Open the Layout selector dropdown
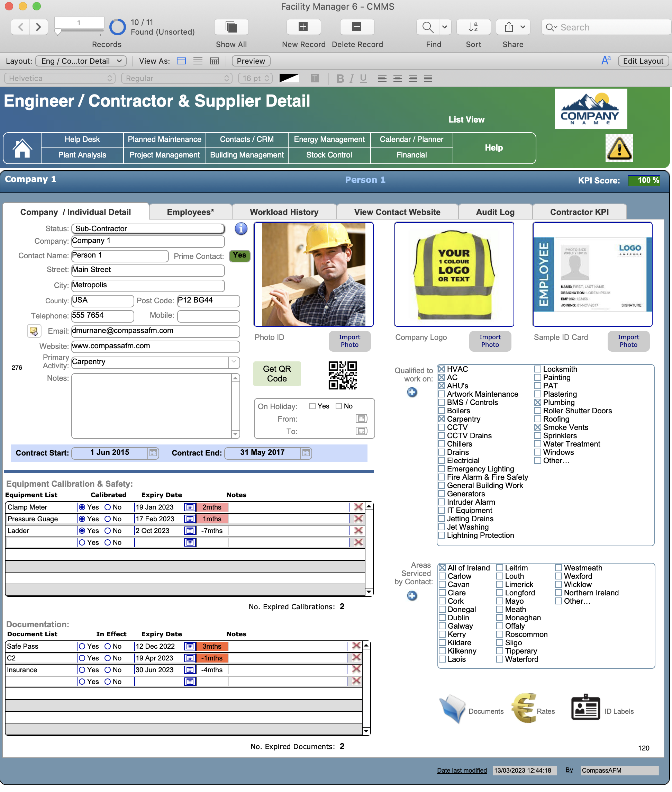Viewport: 672px width, 792px height. [81, 61]
